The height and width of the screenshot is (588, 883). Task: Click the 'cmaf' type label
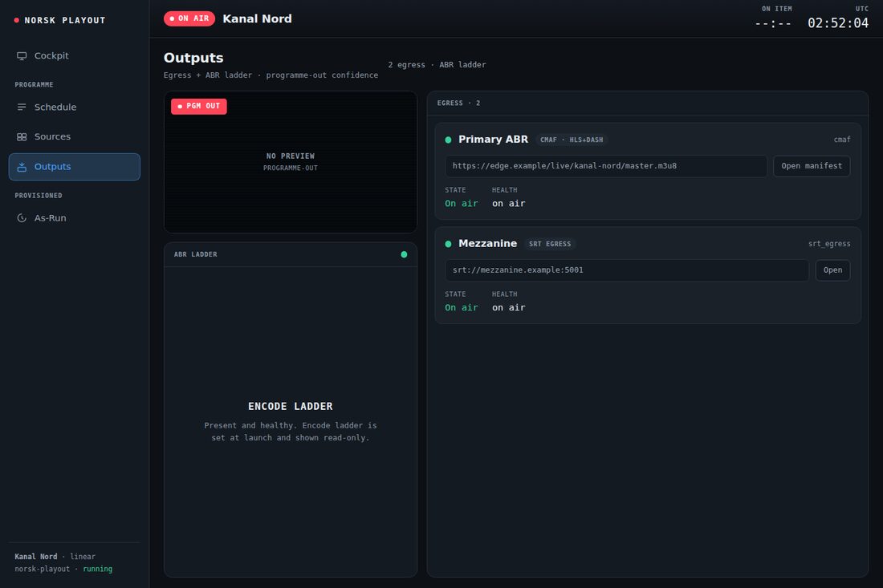pyautogui.click(x=842, y=140)
